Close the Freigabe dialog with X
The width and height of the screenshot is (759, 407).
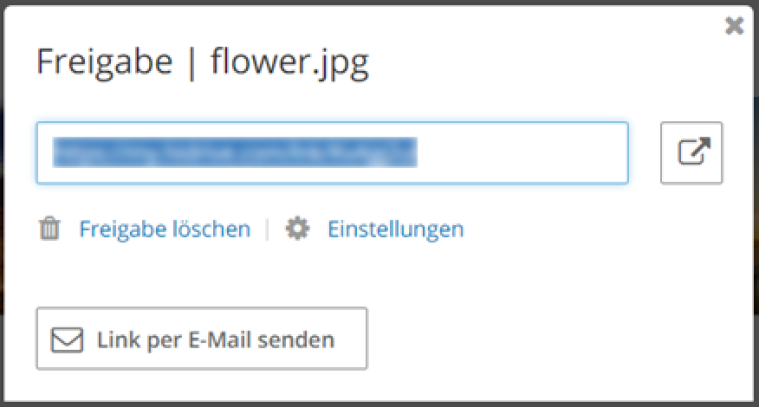(x=734, y=25)
